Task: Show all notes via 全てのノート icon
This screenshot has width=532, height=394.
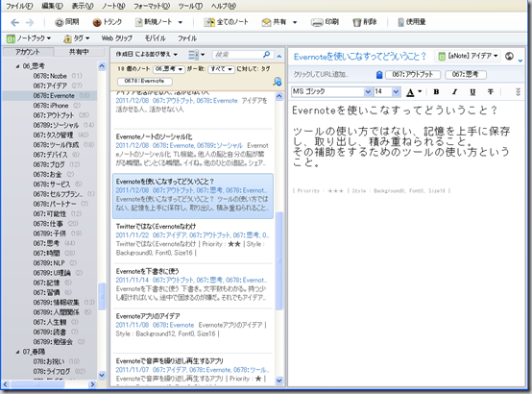Action: (209, 22)
